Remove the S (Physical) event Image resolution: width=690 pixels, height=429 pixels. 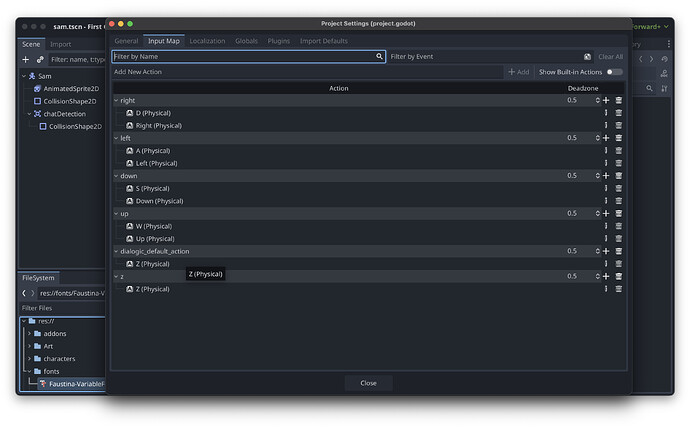tap(618, 188)
